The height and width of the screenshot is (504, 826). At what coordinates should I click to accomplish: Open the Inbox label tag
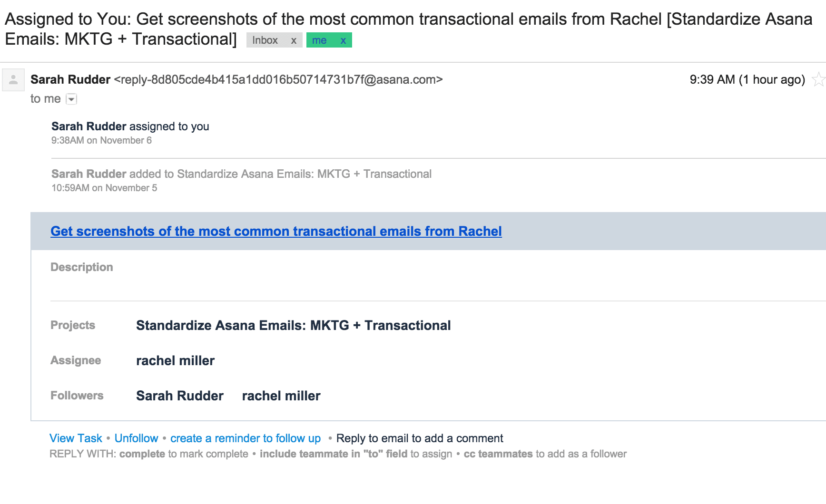click(265, 40)
